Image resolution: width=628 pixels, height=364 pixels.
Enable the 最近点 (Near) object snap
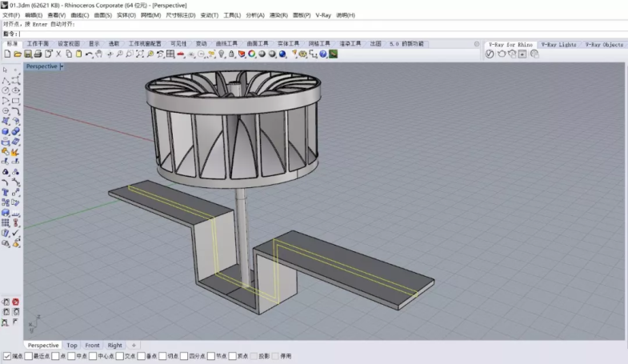30,356
